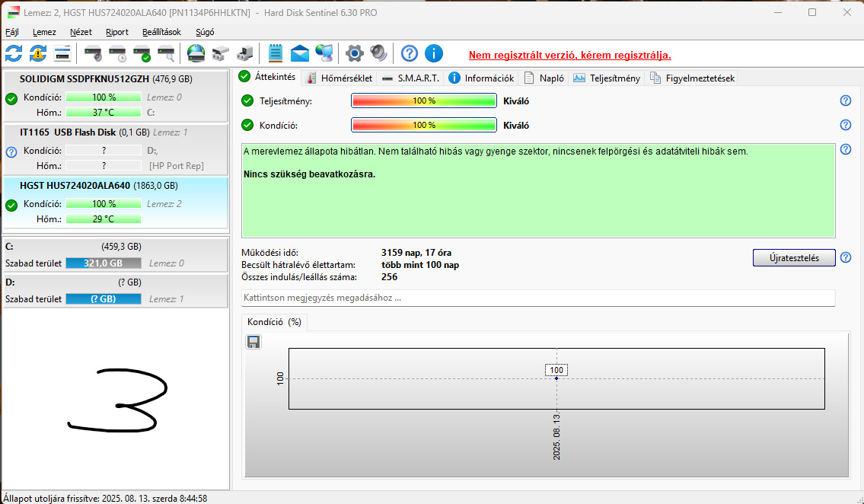The width and height of the screenshot is (864, 504).
Task: Click the main Kondíció 100 % progress bar
Action: coord(424,125)
